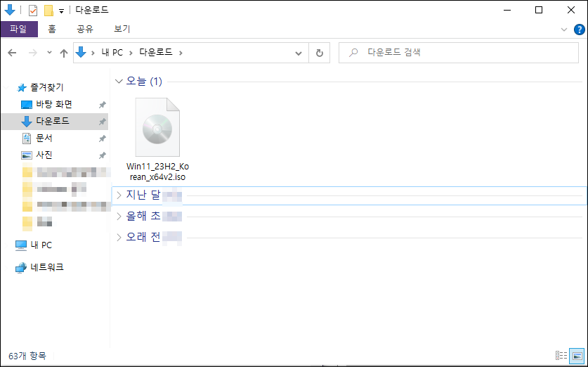Go up one folder level with the up arrow
This screenshot has height=367, width=588.
64,53
